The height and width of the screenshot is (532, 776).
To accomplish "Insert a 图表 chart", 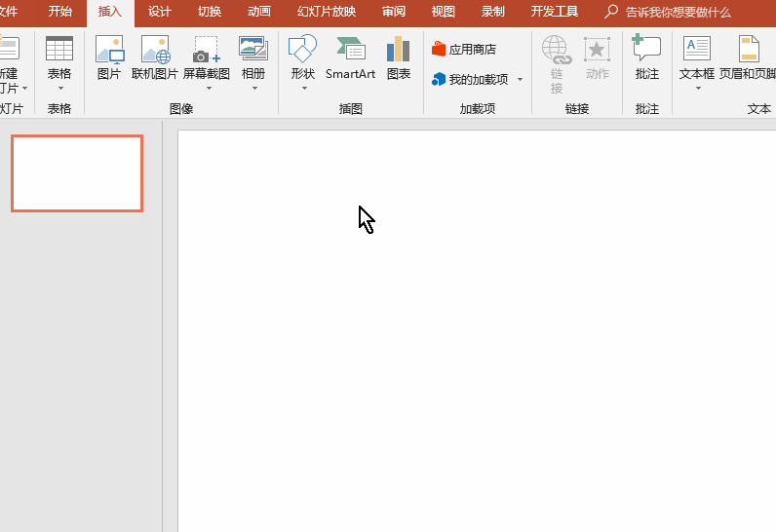I will (399, 49).
